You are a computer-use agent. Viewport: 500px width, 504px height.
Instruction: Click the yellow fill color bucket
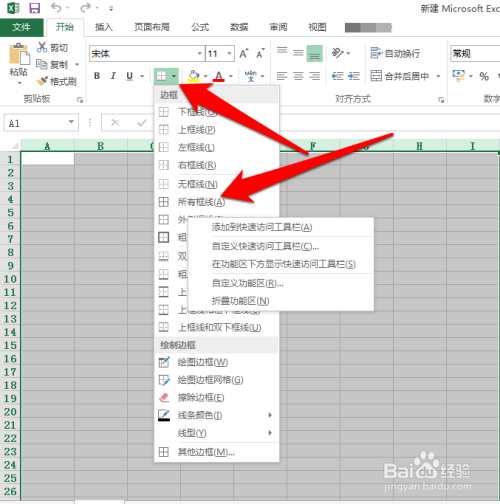pyautogui.click(x=193, y=76)
